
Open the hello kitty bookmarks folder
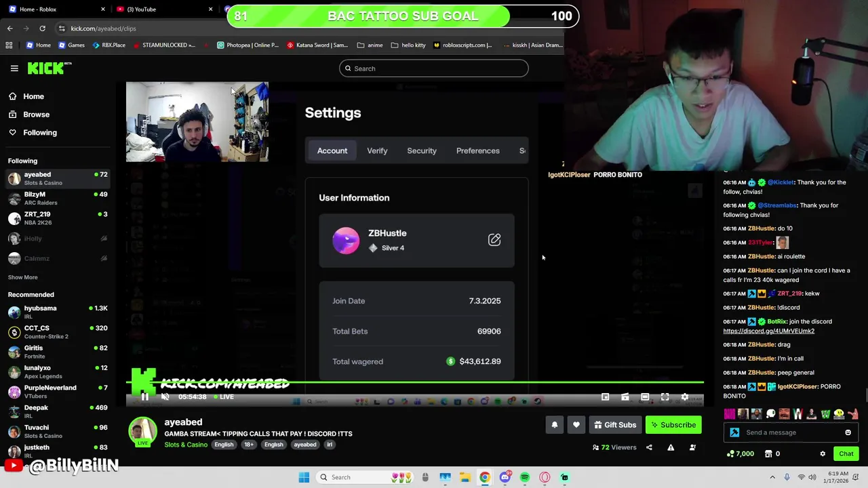pyautogui.click(x=408, y=45)
